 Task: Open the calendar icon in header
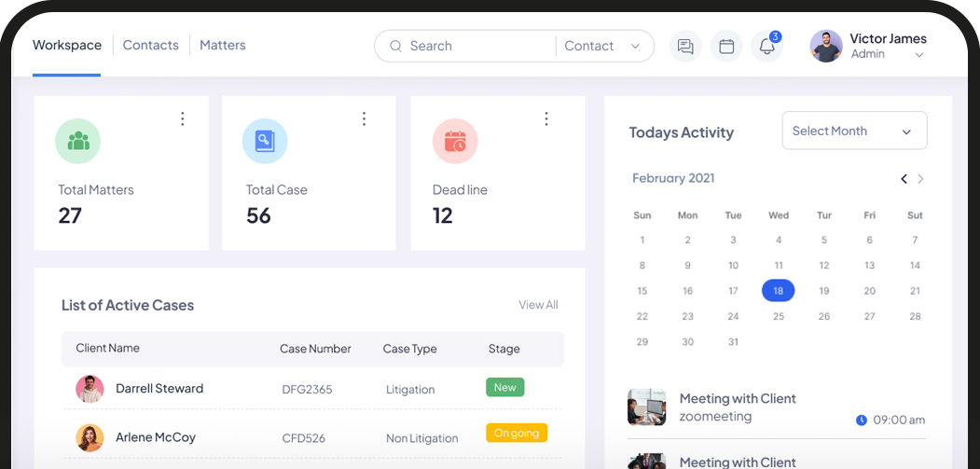pos(726,47)
